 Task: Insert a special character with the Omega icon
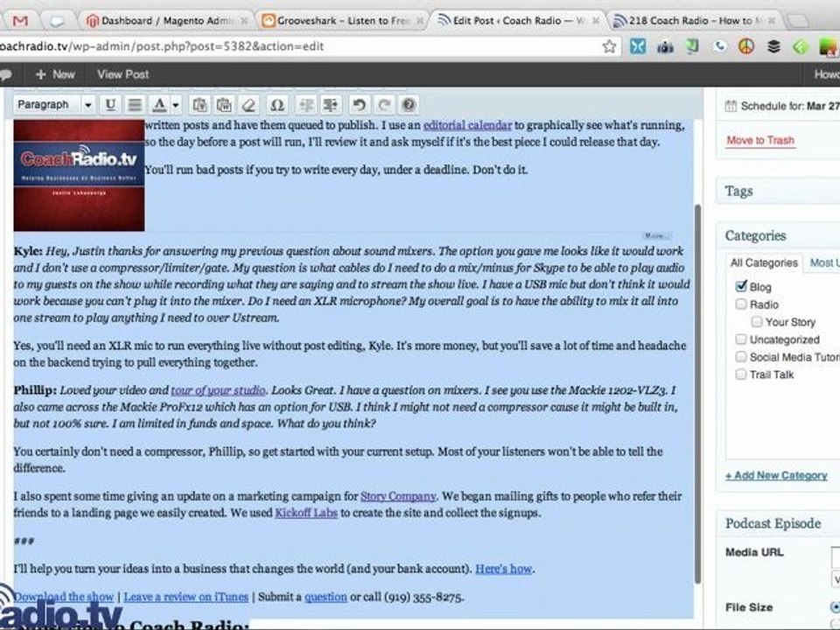click(277, 104)
